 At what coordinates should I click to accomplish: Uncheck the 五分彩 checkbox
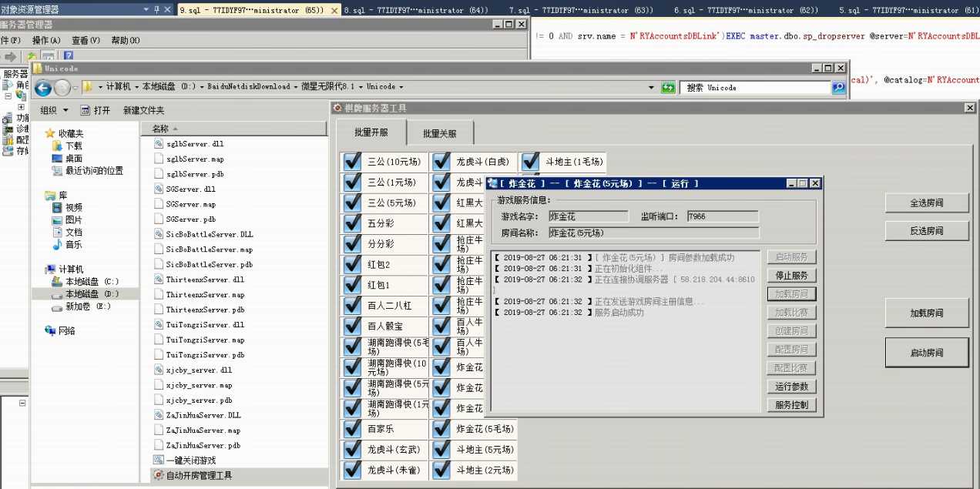[x=353, y=223]
